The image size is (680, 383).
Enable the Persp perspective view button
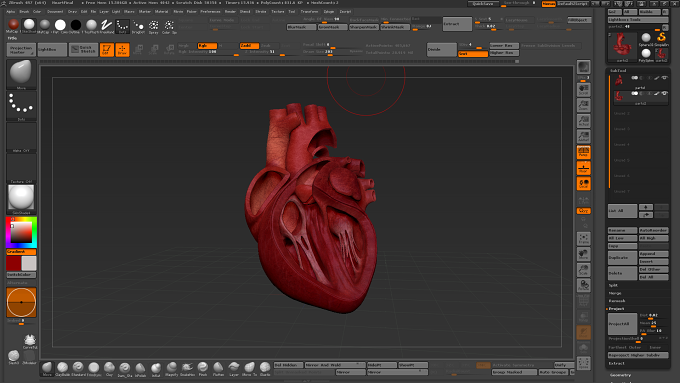(x=583, y=152)
